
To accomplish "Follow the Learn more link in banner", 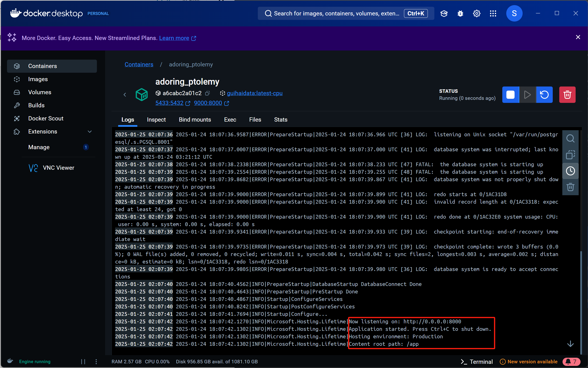I will [x=177, y=38].
